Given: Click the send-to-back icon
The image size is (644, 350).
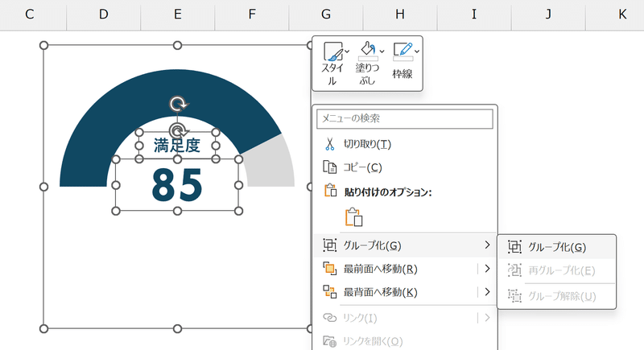Looking at the screenshot, I should click(329, 292).
